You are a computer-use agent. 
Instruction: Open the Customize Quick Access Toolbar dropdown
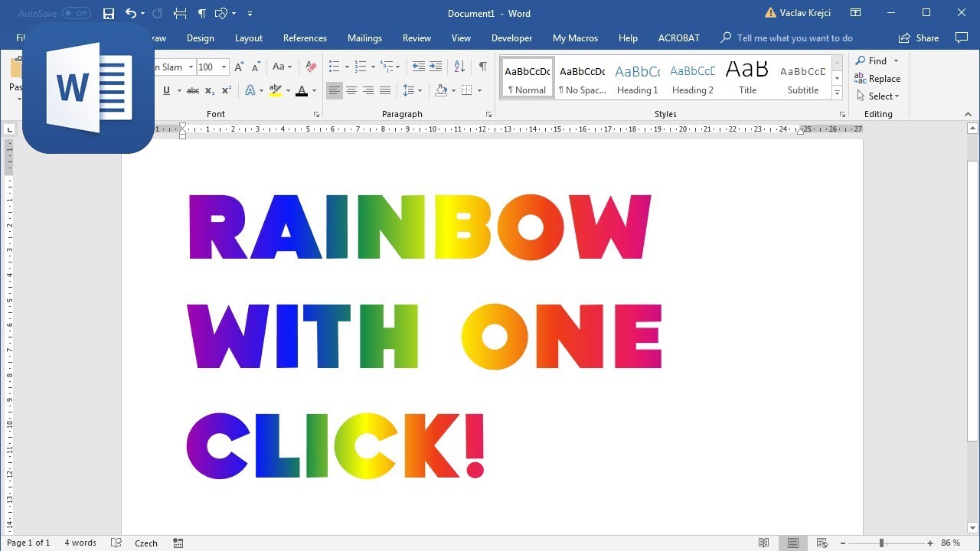point(250,14)
